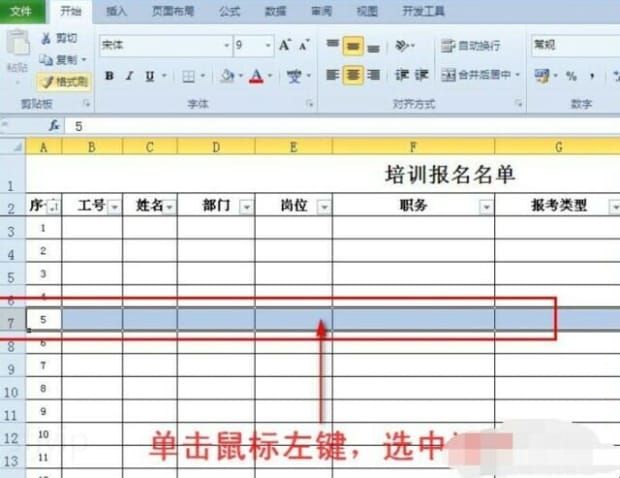Open sort filter button on 序 header
Viewport: 620px width, 478px height.
[x=53, y=206]
